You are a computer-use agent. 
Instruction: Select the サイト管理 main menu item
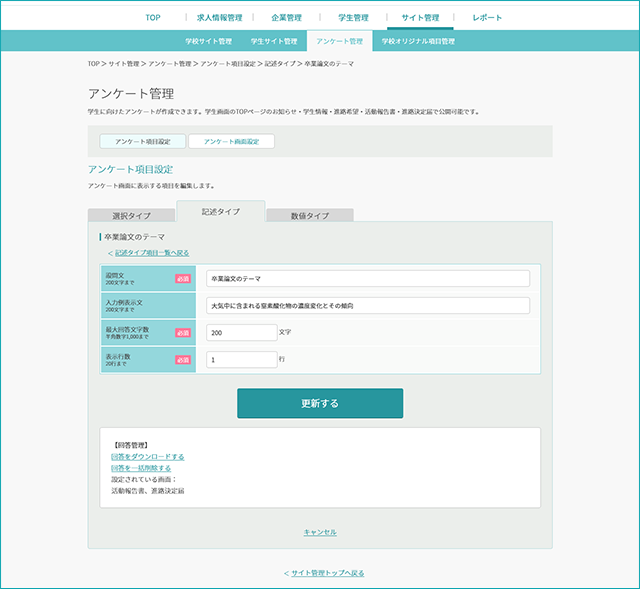(x=420, y=18)
